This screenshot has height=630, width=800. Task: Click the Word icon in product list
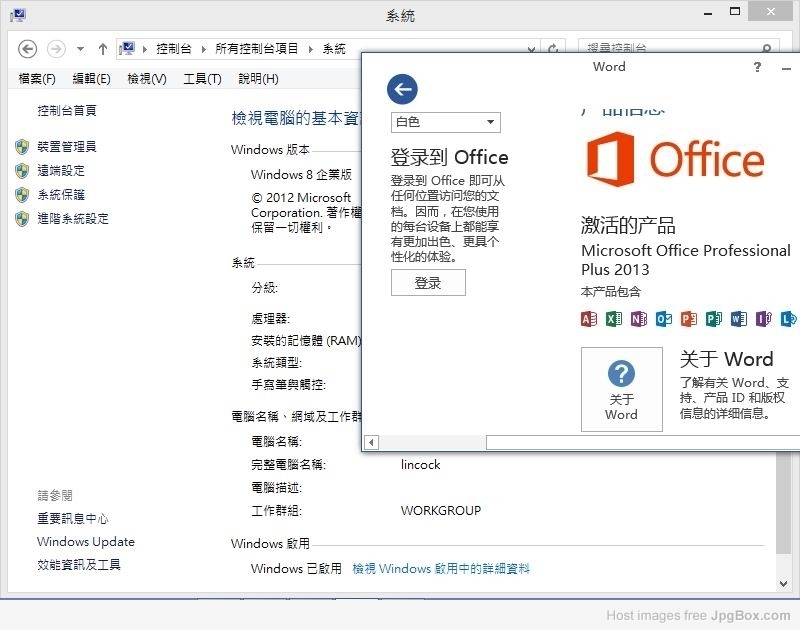click(739, 319)
